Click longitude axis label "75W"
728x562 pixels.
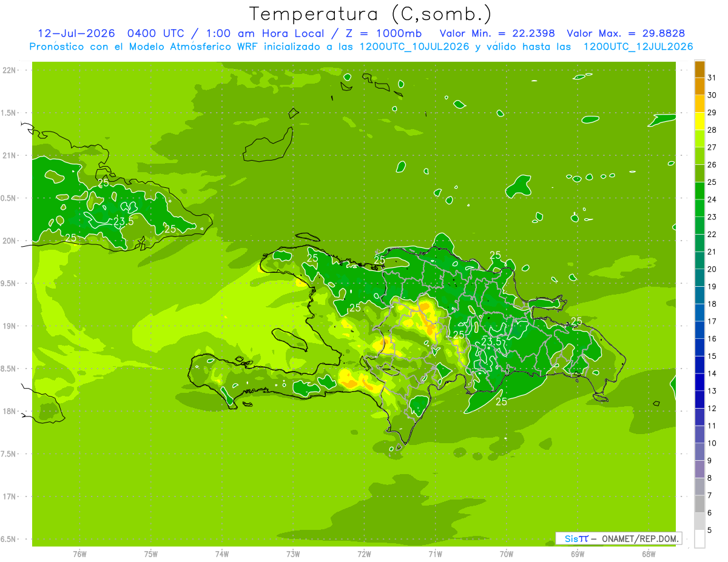tap(151, 554)
